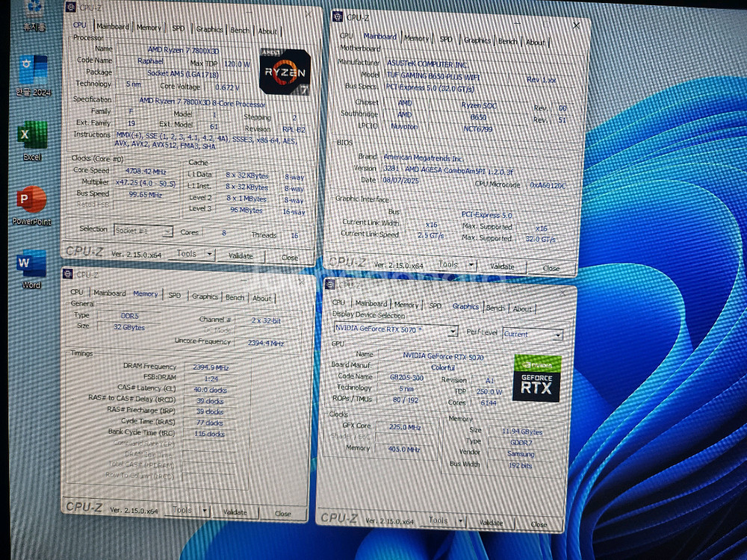This screenshot has height=560, width=747.
Task: Select Bench tab in Graphics window
Action: coord(495,308)
